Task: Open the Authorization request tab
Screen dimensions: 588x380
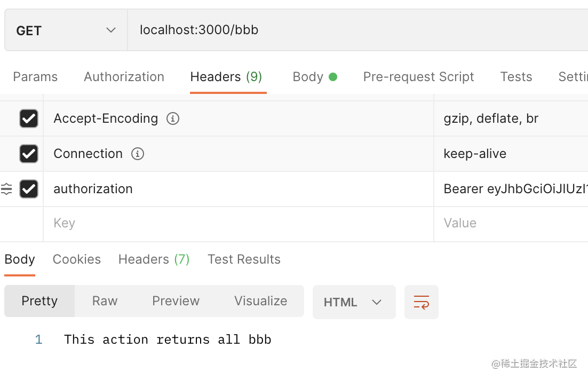Action: pos(124,77)
